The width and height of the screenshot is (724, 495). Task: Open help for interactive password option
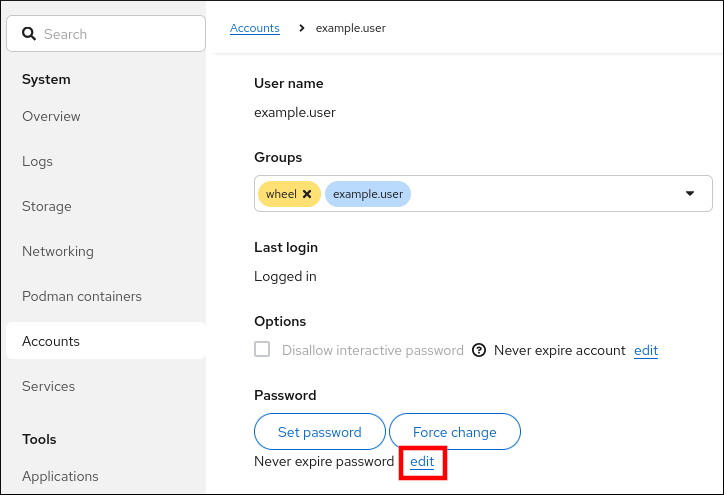(x=479, y=351)
